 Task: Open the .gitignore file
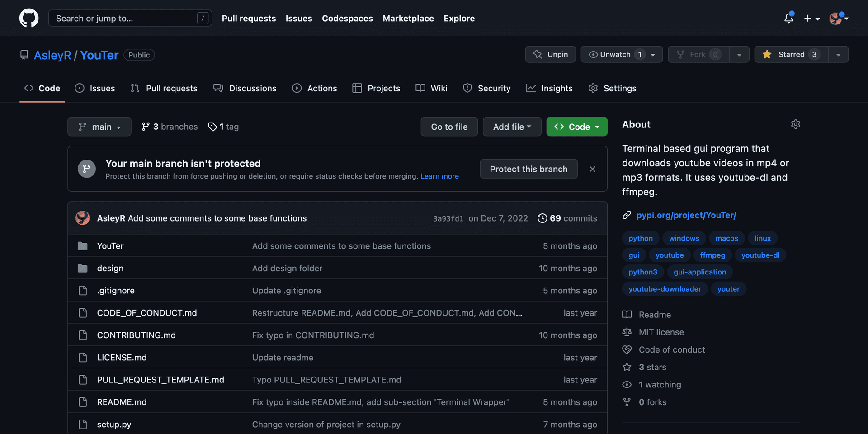click(116, 291)
